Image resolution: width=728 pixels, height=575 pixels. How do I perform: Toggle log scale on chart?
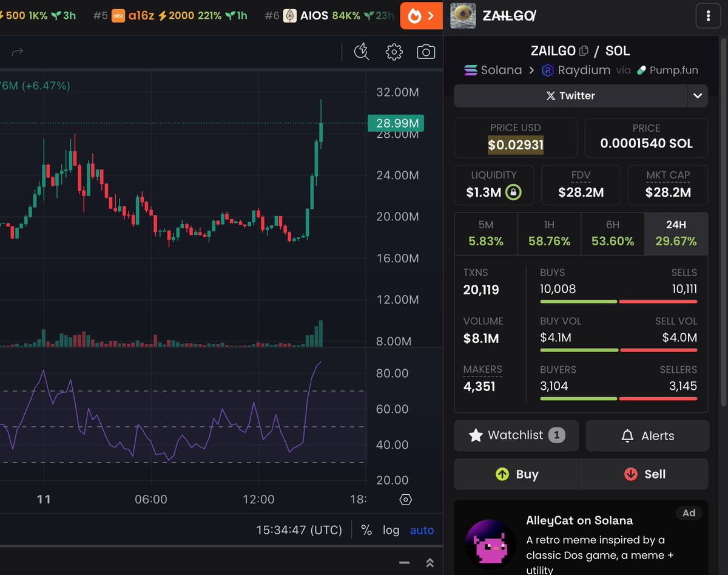tap(391, 530)
